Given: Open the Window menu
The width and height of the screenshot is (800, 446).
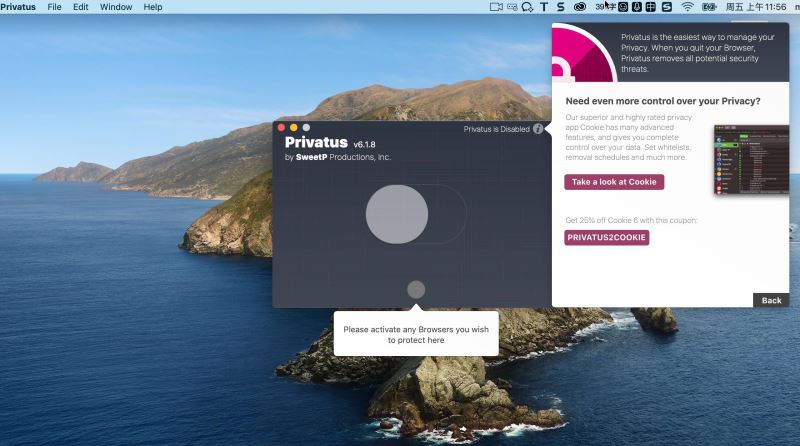Looking at the screenshot, I should [116, 7].
